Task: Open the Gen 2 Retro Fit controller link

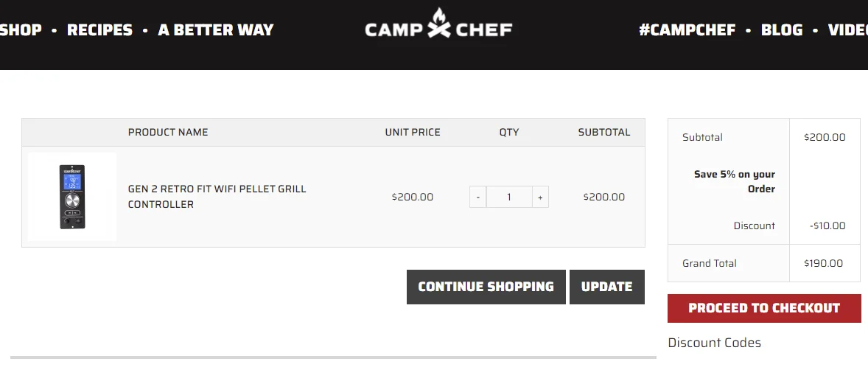Action: (x=217, y=197)
